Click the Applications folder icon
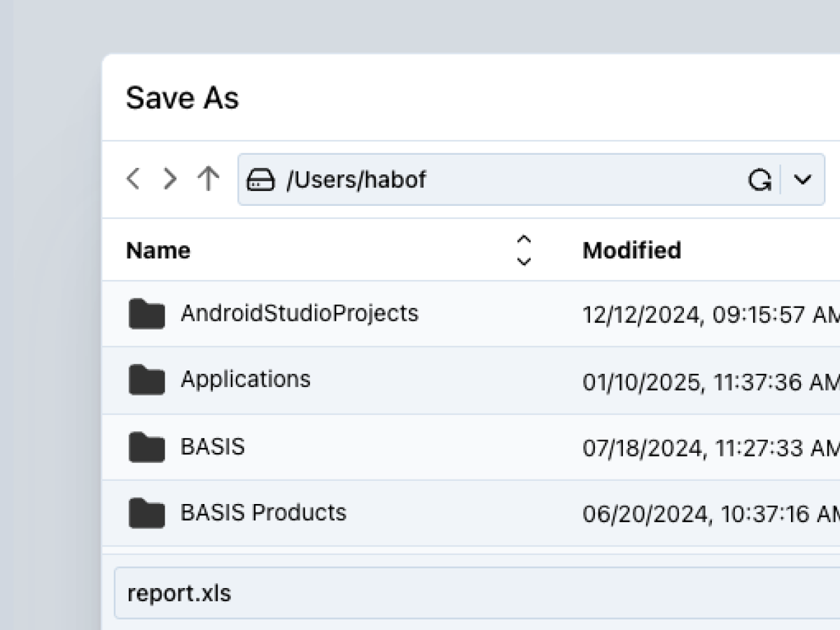Image resolution: width=840 pixels, height=630 pixels. [x=147, y=380]
